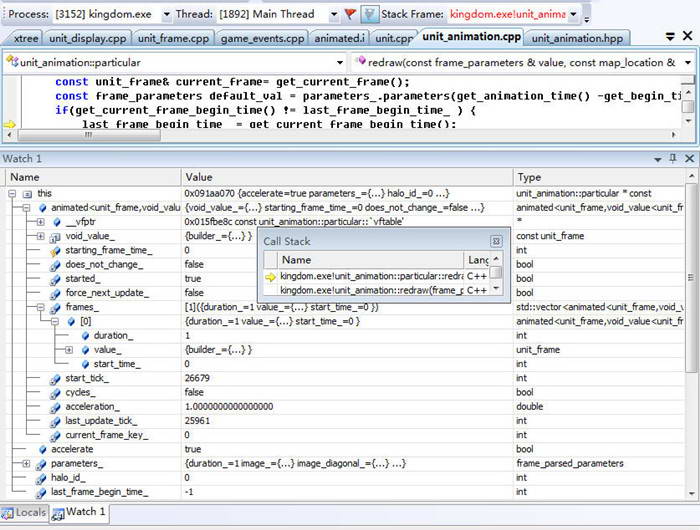The image size is (700, 530).
Task: Switch to the unit_frame.cpp tab
Action: 173,38
